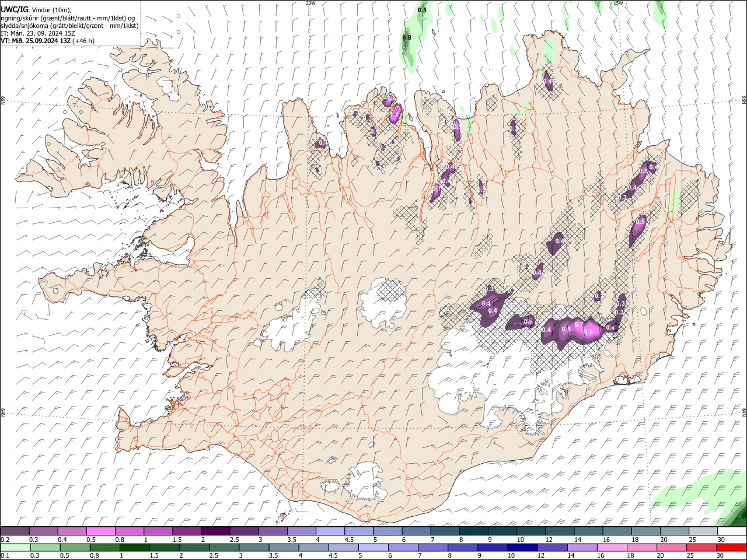Pick the upper-row light gray swatch starting at 25

point(704,531)
